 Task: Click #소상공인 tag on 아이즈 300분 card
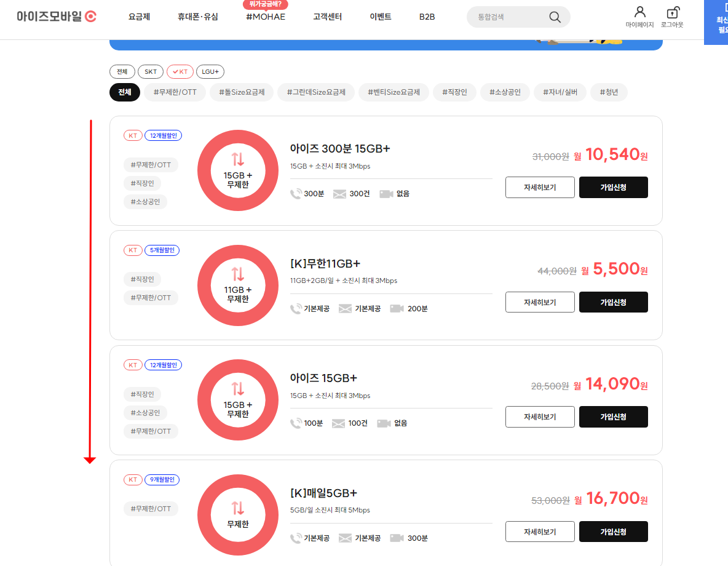coord(145,202)
